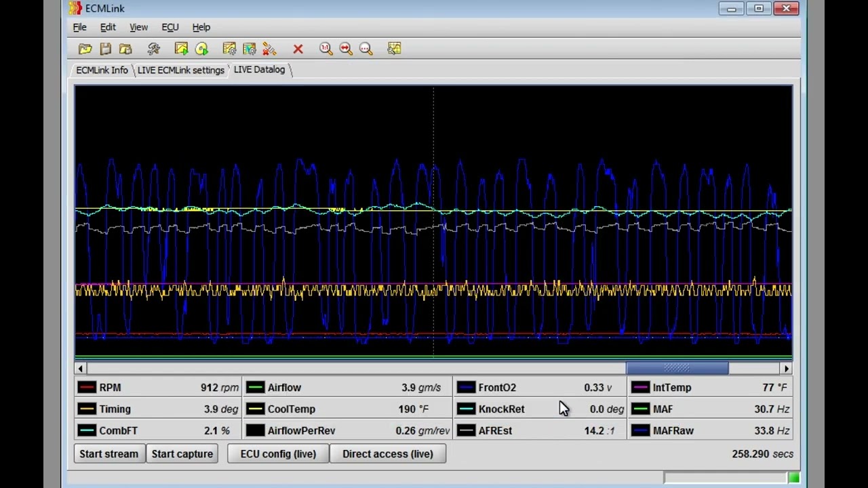Click the Timing orange color swatch
The width and height of the screenshot is (868, 488).
click(87, 409)
